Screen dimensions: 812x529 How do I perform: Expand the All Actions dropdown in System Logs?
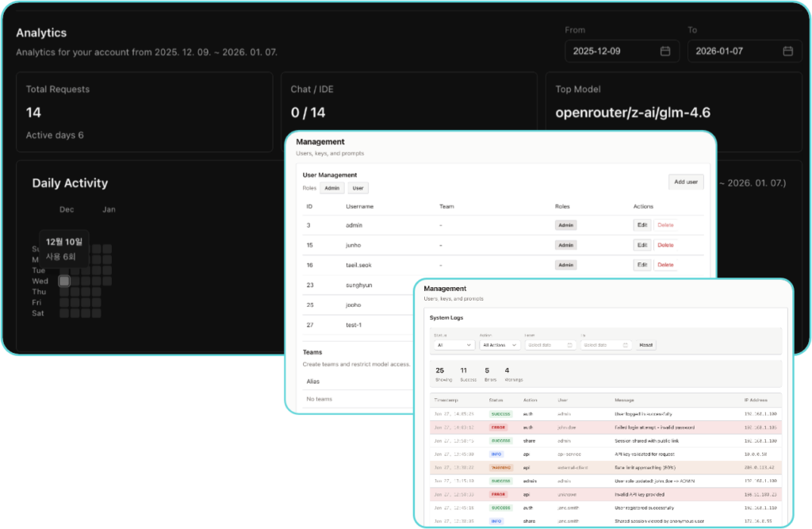[x=500, y=345]
